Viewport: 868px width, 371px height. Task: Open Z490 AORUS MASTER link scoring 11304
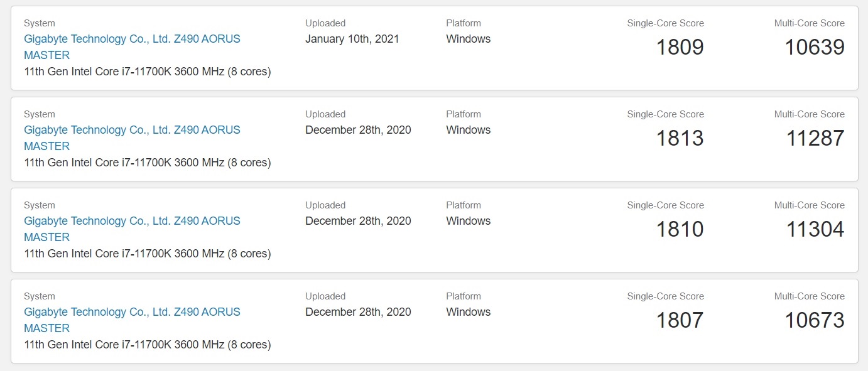tap(132, 229)
